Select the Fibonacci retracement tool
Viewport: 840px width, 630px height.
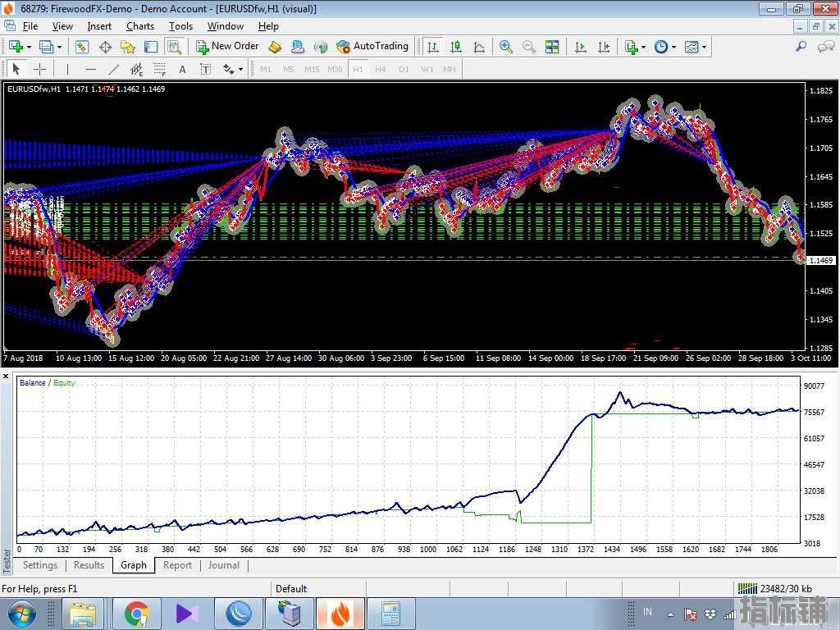point(159,70)
